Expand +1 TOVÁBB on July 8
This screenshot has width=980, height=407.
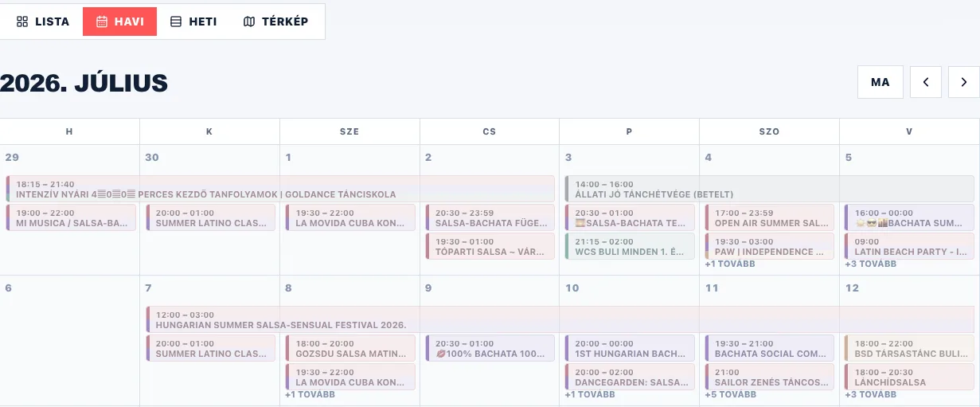point(310,394)
